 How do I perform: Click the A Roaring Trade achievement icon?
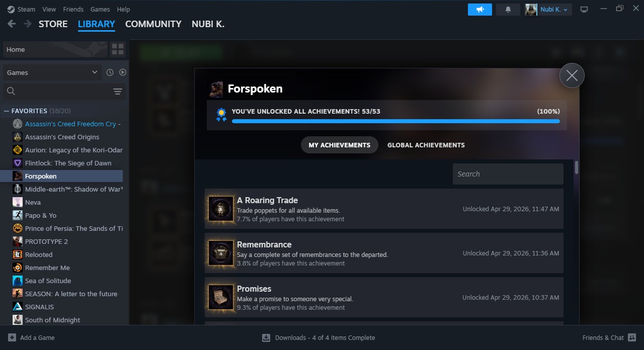[221, 209]
